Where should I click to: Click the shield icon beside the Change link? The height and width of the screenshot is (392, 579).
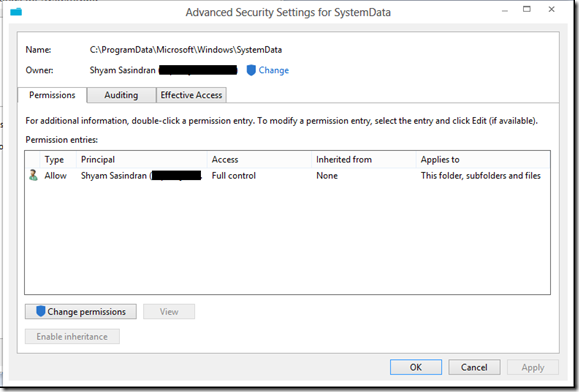pyautogui.click(x=251, y=70)
